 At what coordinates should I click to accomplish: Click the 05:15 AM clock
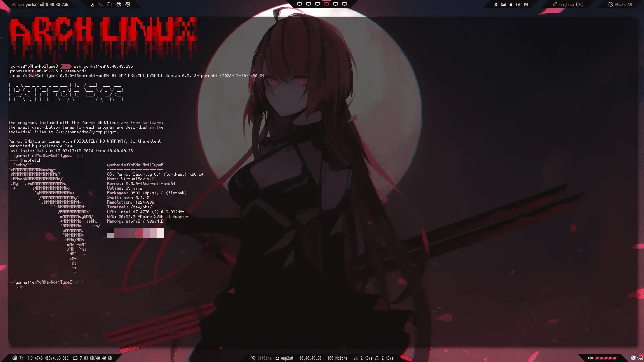coord(620,5)
